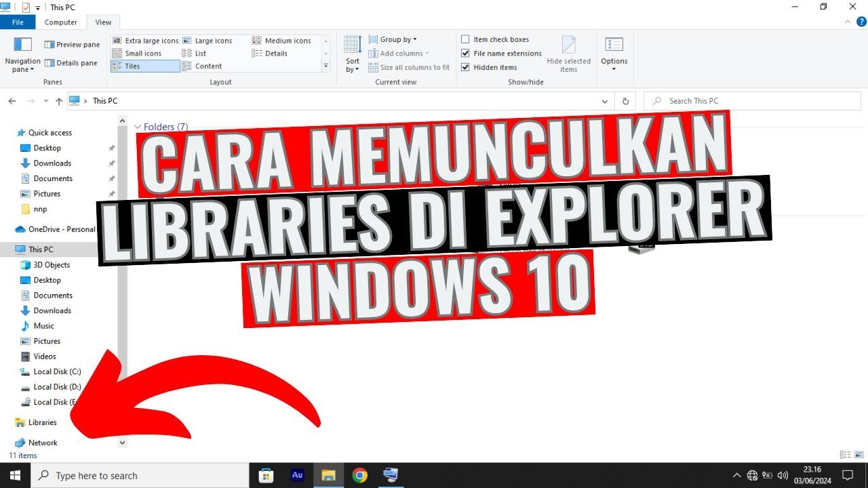Toggle the Preview pane

point(72,45)
